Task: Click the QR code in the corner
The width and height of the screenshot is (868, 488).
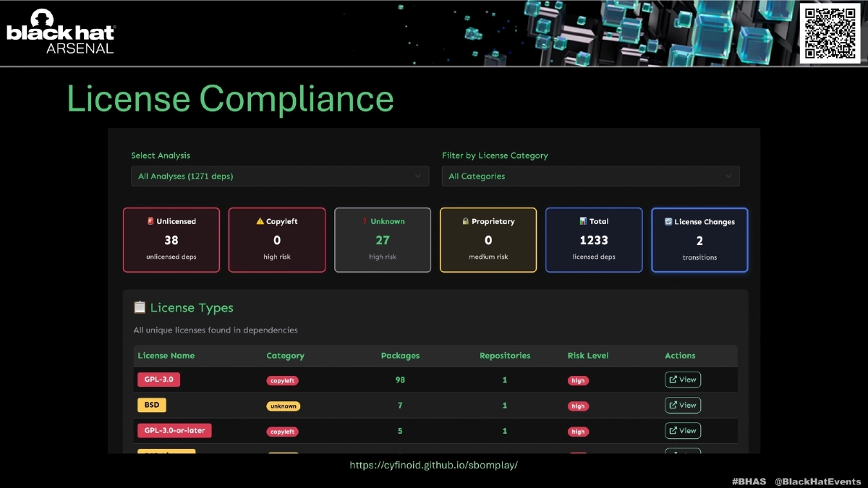Action: (829, 33)
